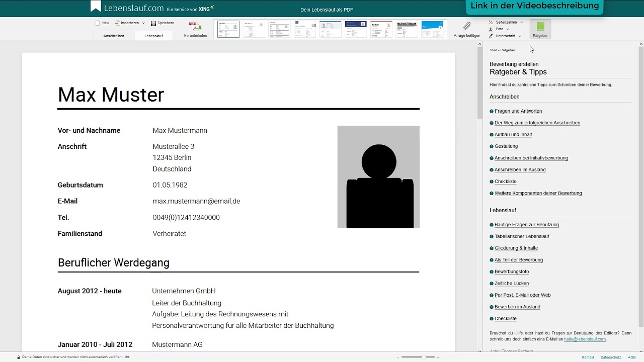Open the Anschreiben im Ausland link
This screenshot has width=644, height=362.
point(520,170)
